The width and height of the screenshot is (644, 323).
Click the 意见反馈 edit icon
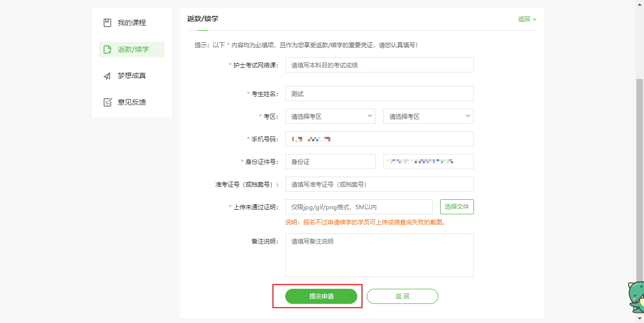(x=107, y=102)
